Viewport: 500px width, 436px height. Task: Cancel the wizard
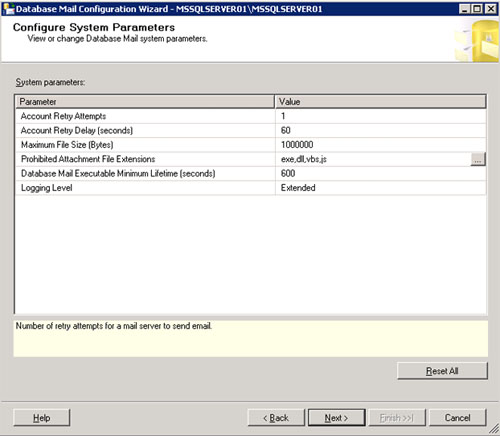pyautogui.click(x=458, y=418)
